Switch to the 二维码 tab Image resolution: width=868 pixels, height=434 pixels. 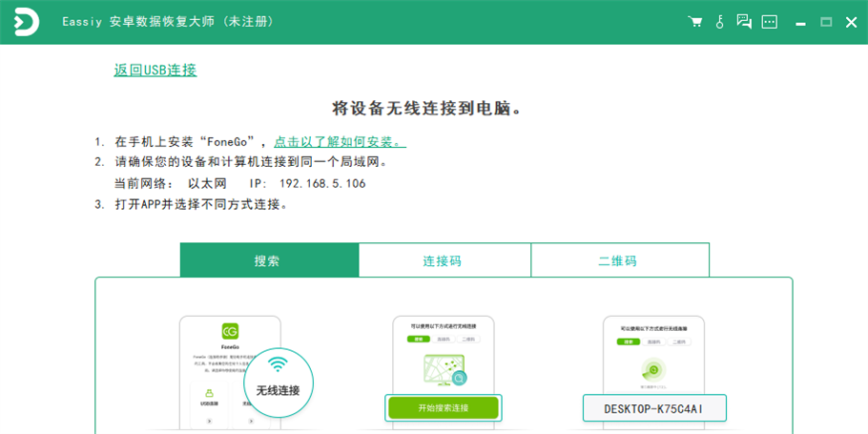pyautogui.click(x=618, y=260)
